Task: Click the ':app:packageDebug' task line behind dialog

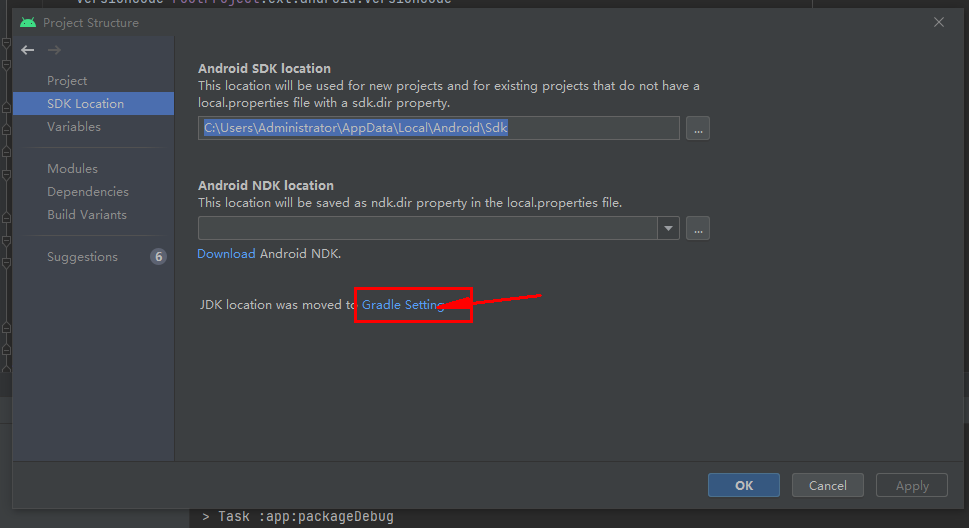Action: [297, 516]
